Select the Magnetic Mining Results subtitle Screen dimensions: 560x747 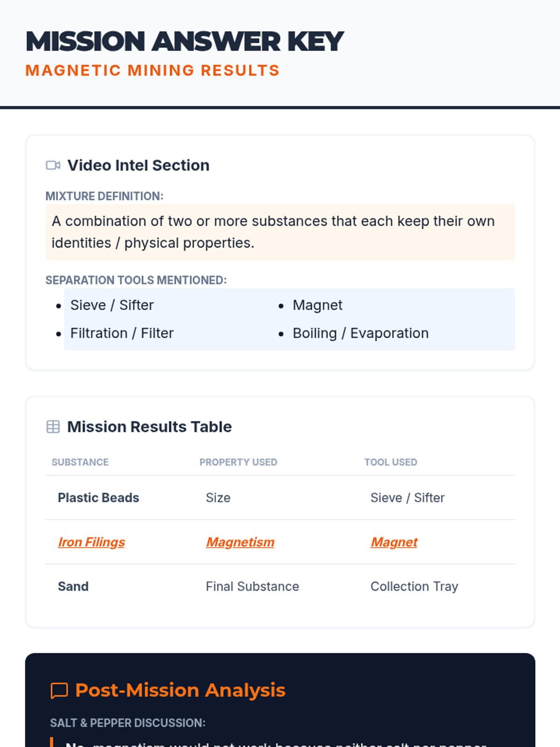[152, 70]
